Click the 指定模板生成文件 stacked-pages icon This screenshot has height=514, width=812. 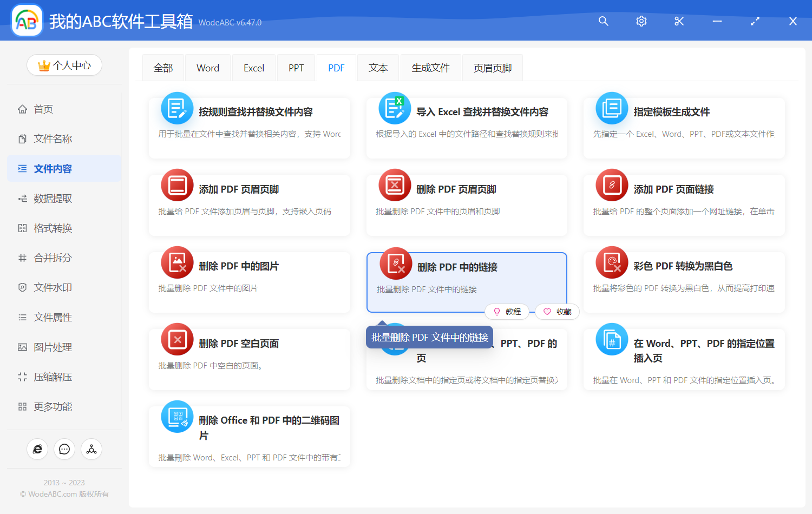pos(611,108)
